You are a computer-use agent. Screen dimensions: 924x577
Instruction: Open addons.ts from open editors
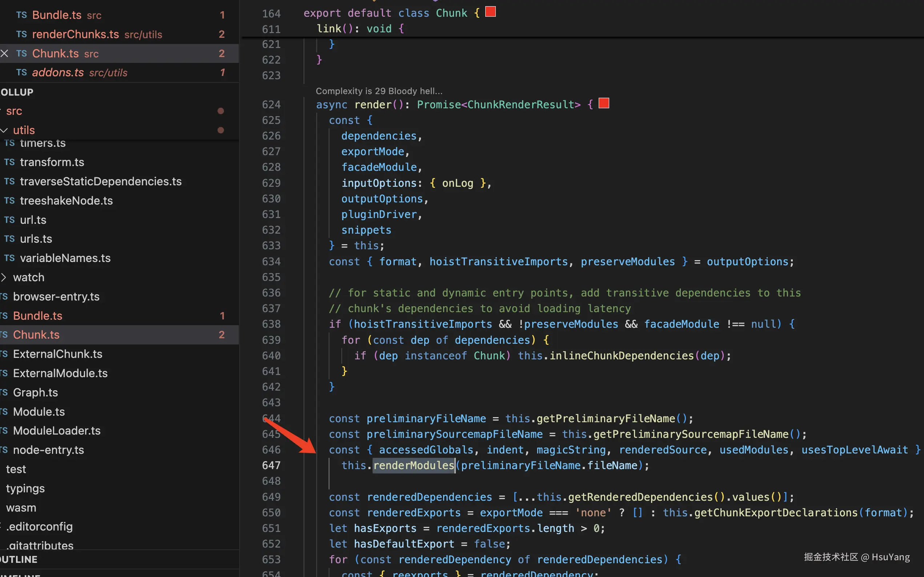point(58,73)
